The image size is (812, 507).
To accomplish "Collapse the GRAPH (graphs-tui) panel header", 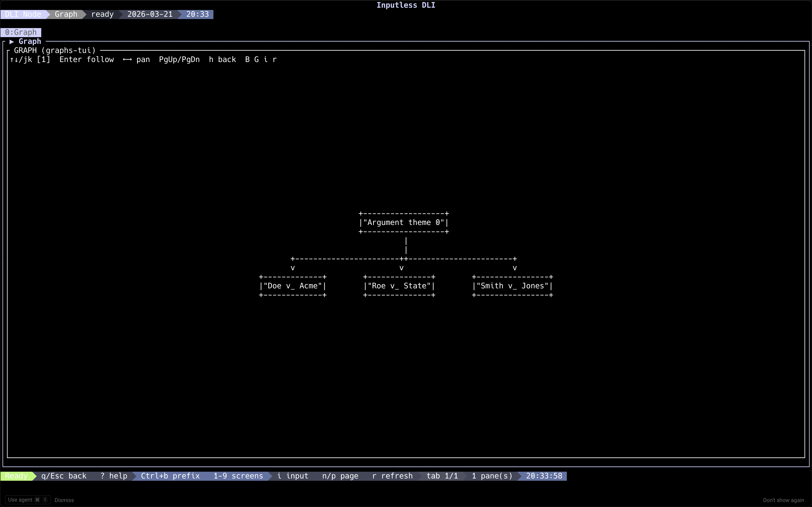I will [54, 50].
